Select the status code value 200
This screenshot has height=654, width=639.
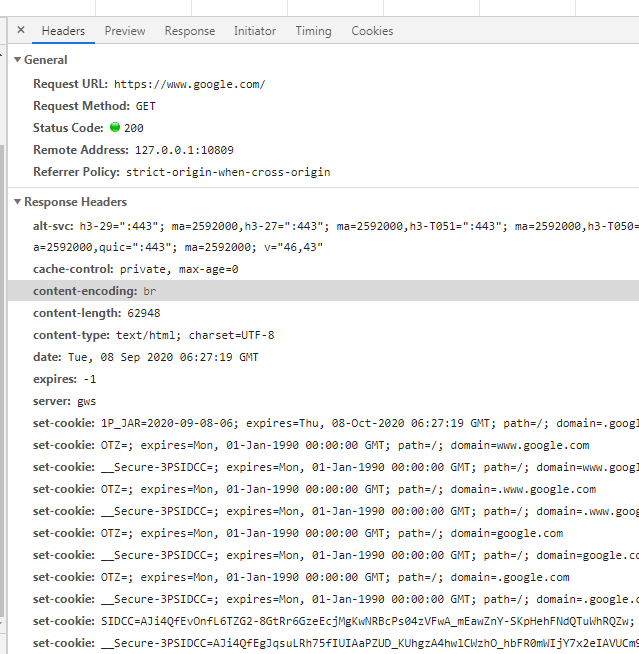[x=134, y=128]
